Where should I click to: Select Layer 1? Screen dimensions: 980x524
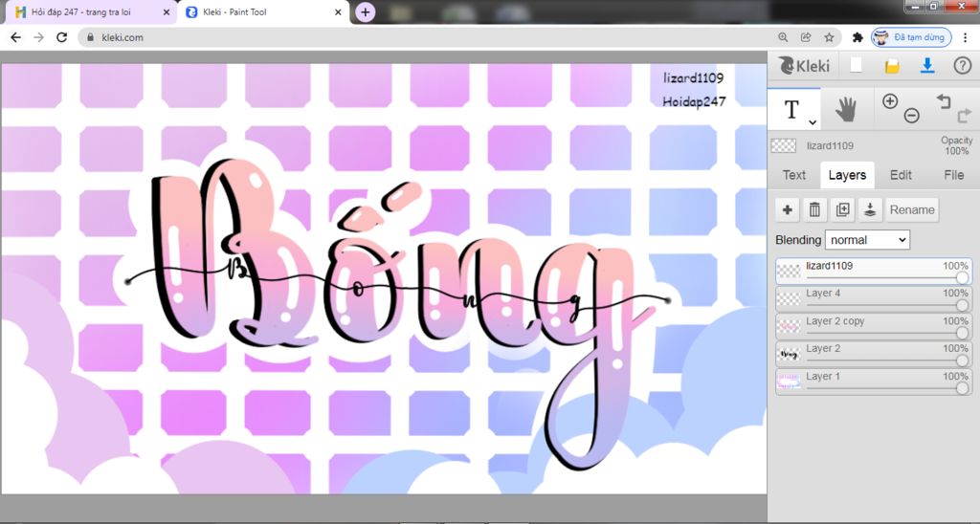[873, 382]
